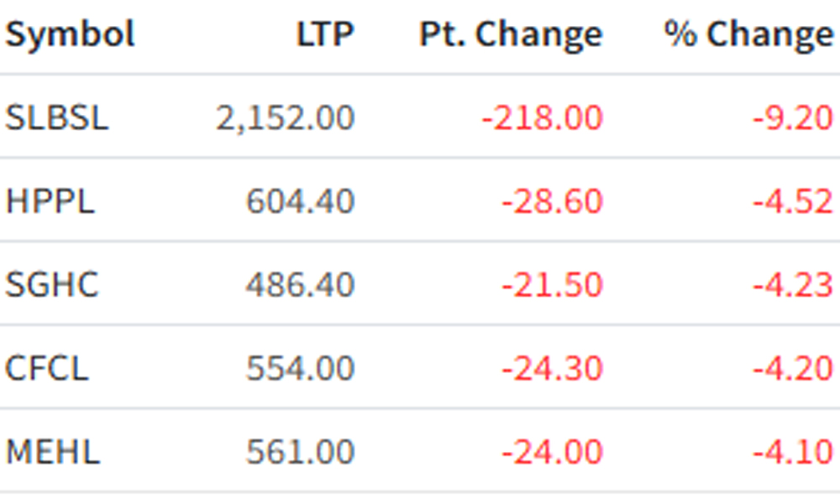Screen dimensions: 840x504
Task: Click CFCL's LTP value 554.00
Action: click(300, 368)
